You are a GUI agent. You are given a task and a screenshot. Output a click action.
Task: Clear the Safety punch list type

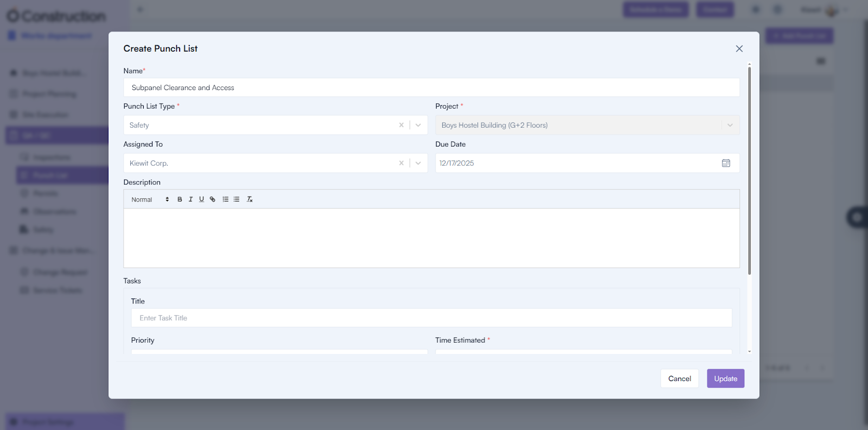click(x=401, y=125)
